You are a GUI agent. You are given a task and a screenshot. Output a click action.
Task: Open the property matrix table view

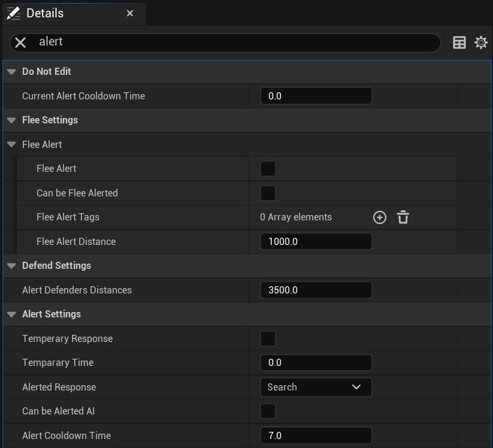pos(459,42)
